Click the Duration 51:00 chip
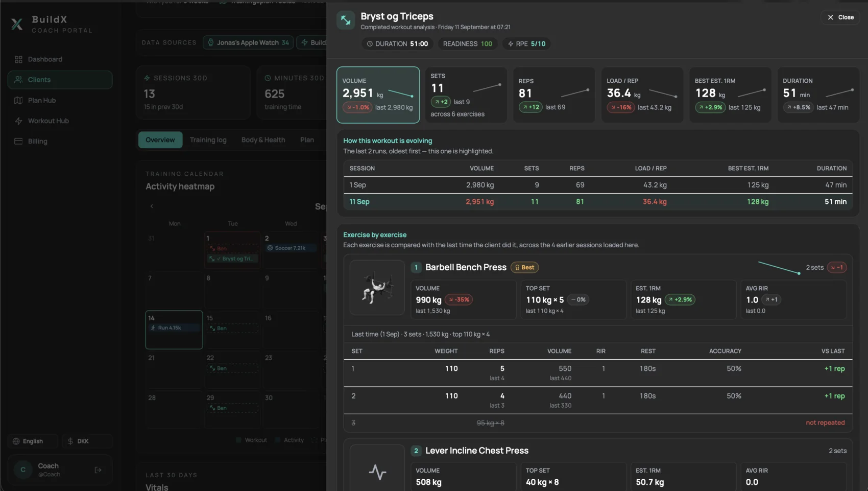This screenshot has height=491, width=868. 397,44
